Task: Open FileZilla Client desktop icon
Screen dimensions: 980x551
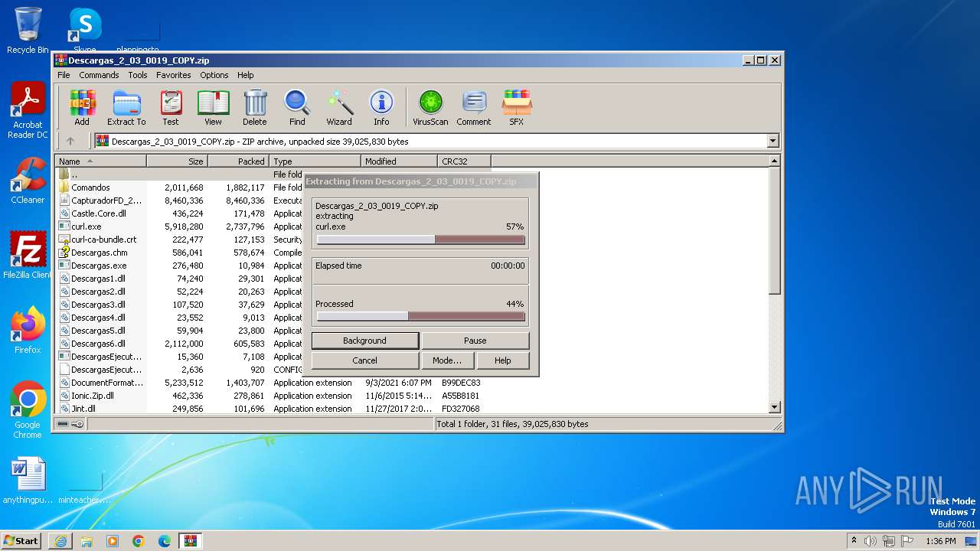Action: (28, 255)
